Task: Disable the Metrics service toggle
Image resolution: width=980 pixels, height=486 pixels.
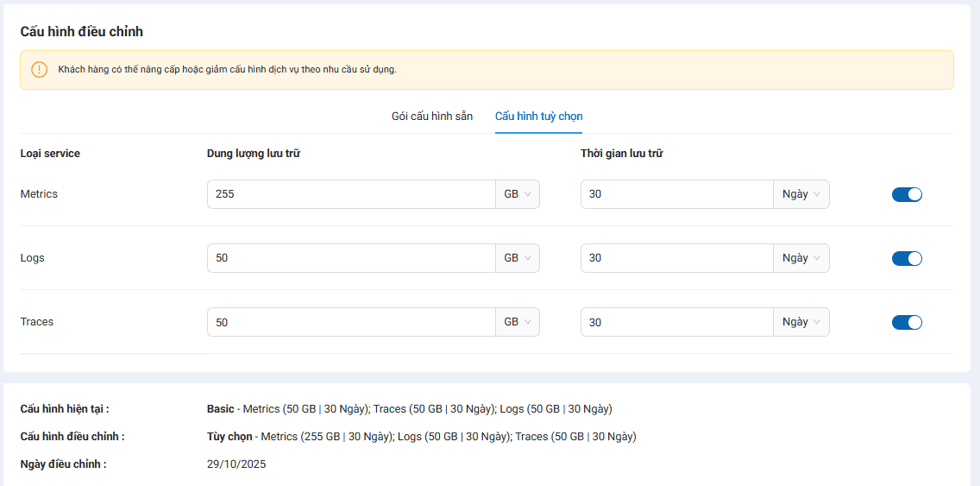Action: pyautogui.click(x=907, y=194)
